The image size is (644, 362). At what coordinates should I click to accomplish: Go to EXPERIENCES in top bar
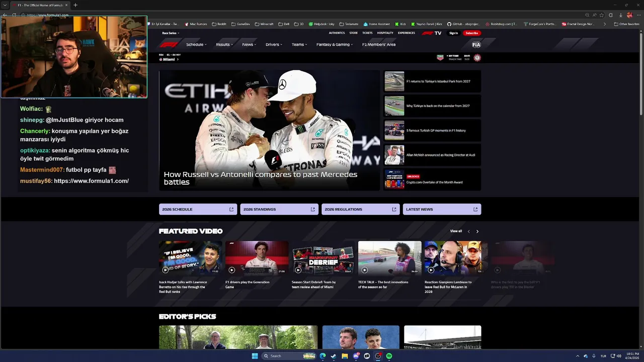[x=407, y=33]
